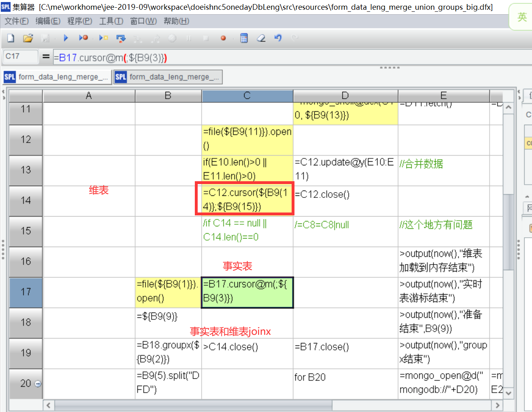
Task: Click the grayed-out Pause toolbar icon
Action: 189,38
